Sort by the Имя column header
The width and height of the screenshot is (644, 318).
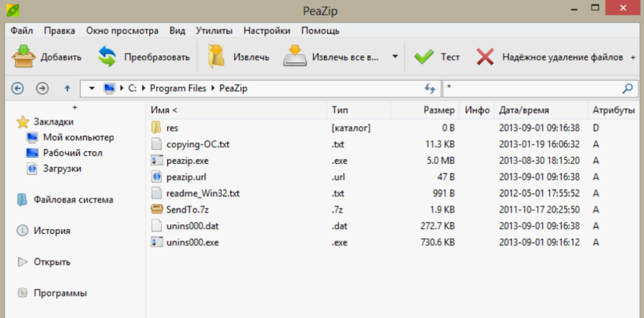click(236, 110)
